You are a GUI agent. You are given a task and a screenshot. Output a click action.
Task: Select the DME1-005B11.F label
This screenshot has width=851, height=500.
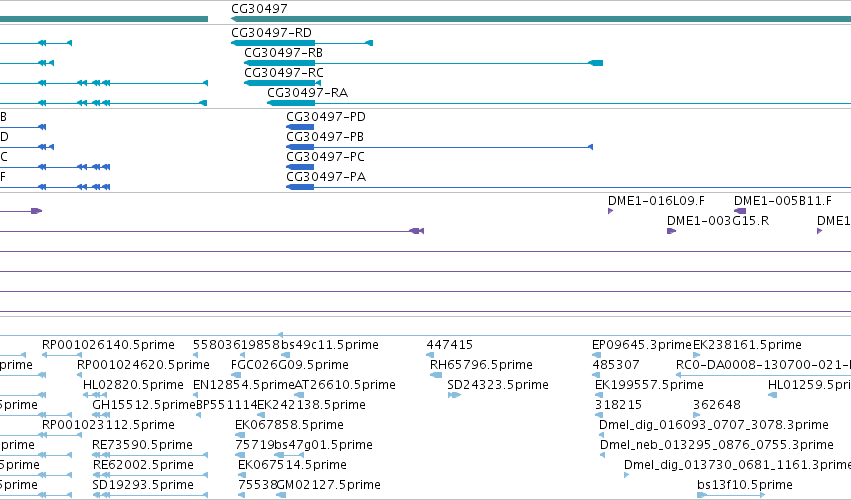[783, 201]
